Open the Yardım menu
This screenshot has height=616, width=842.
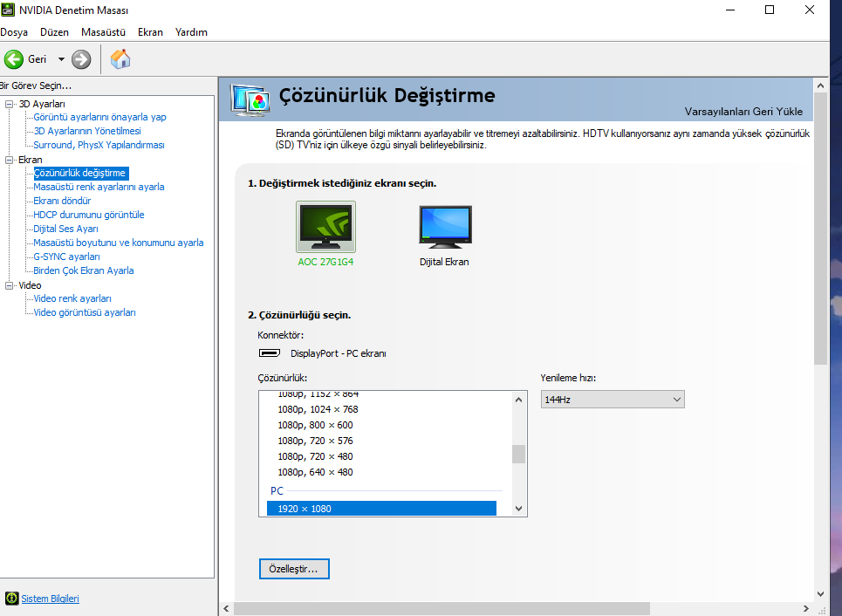pyautogui.click(x=191, y=32)
